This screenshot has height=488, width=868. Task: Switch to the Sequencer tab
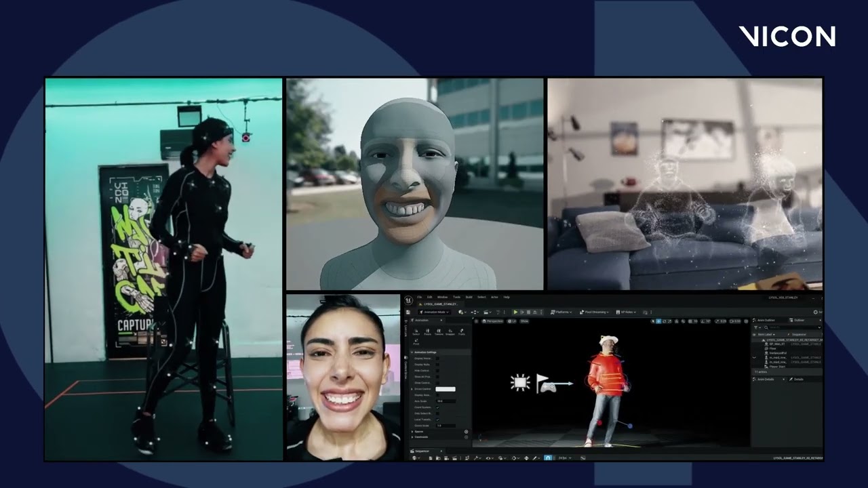(427, 451)
